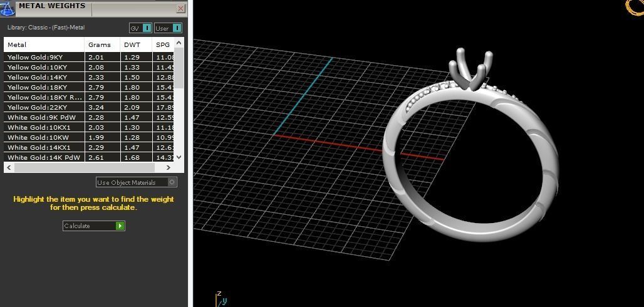This screenshot has height=307, width=644.
Task: Close the Metal Weights panel
Action: (x=180, y=8)
